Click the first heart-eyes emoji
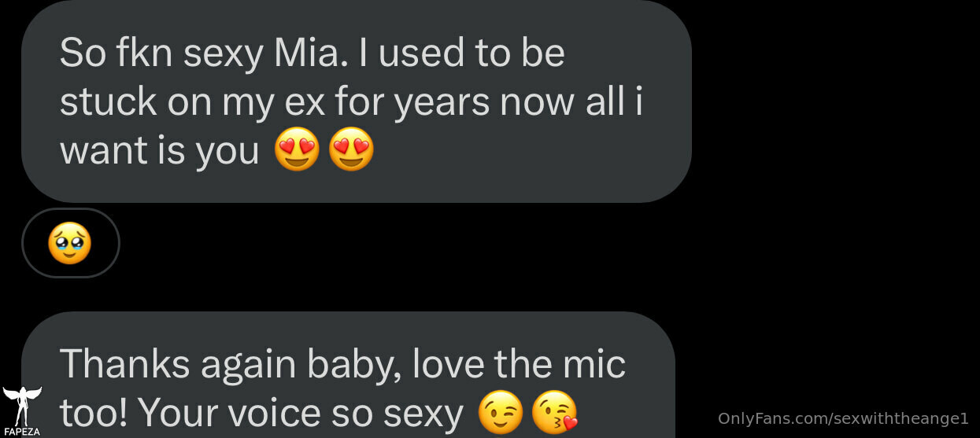Viewport: 980px width, 438px height. 297,149
